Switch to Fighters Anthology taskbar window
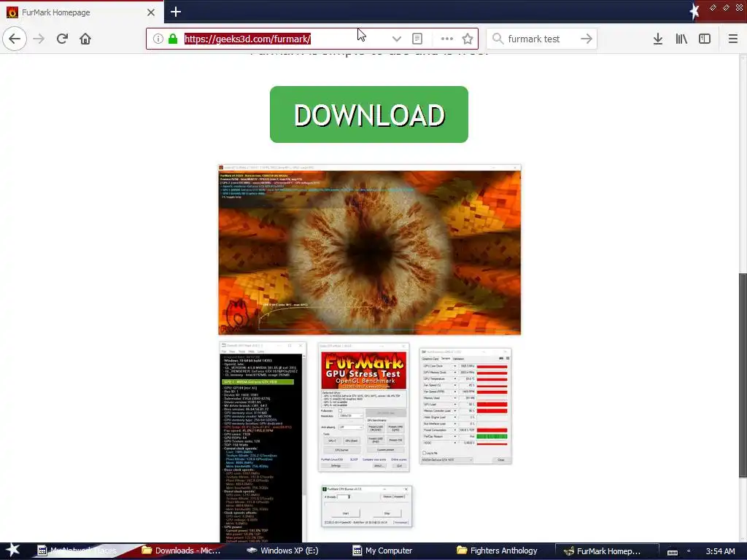747x560 pixels. pos(497,551)
